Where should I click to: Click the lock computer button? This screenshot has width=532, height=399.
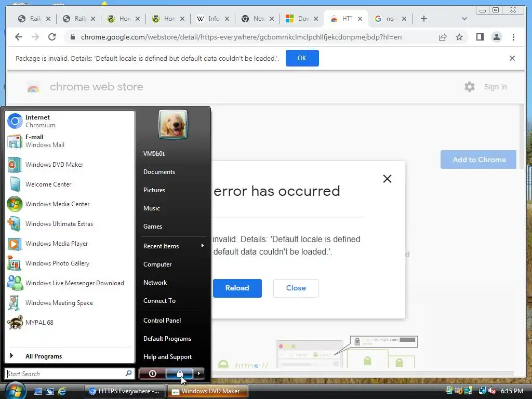[x=179, y=374]
